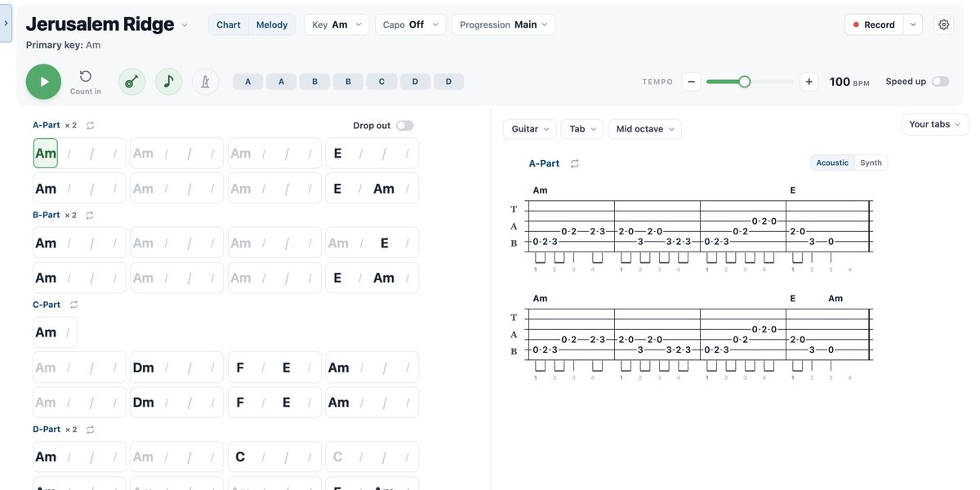Toggle the guitar backing track icon
Image resolution: width=980 pixels, height=490 pixels.
point(131,82)
